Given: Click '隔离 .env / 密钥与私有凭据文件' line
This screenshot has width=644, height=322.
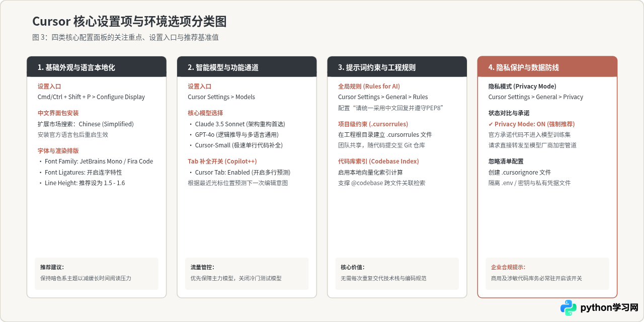Looking at the screenshot, I should click(529, 183).
